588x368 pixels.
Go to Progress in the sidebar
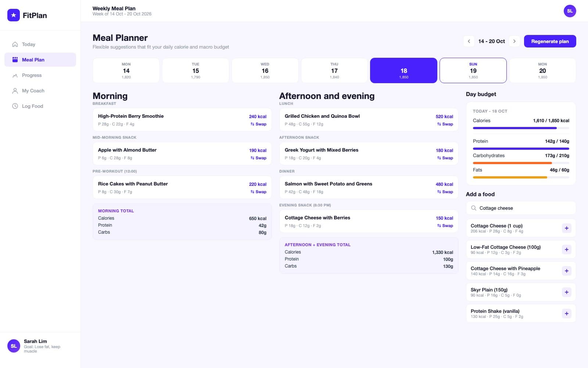tap(40, 75)
